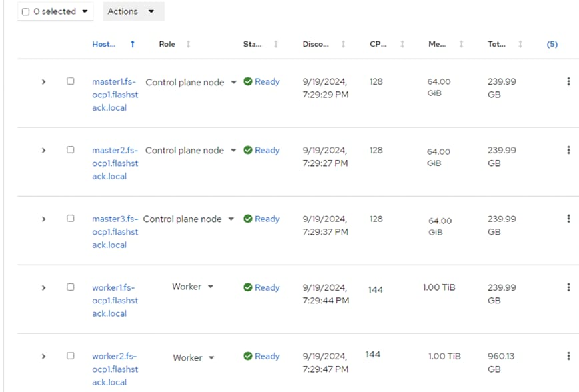
Task: Open role dropdown for master2 host
Action: pyautogui.click(x=233, y=151)
